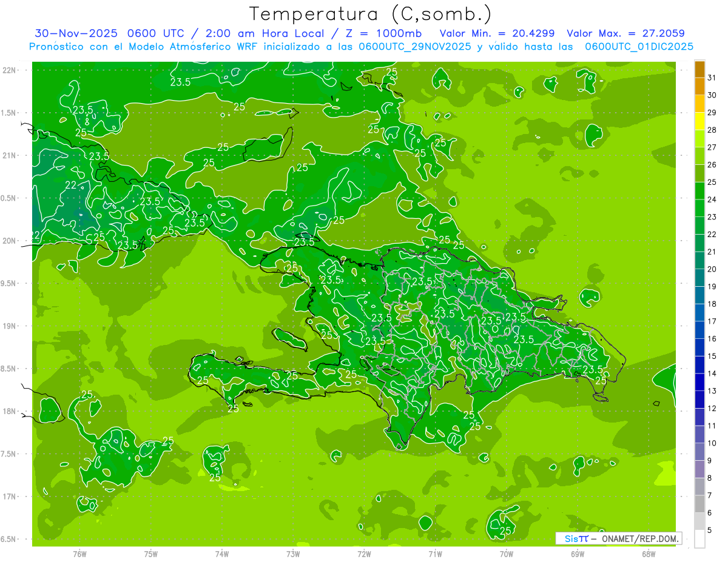Screen dimensions: 728x562
Task: Click the purple color bar segment between 9 and 10
Action: pyautogui.click(x=699, y=452)
